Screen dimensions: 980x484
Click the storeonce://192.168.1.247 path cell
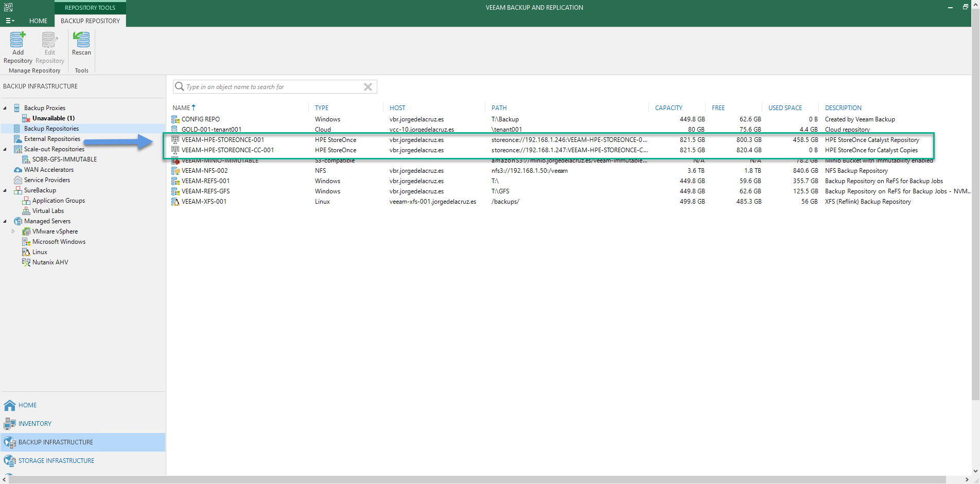(x=569, y=150)
